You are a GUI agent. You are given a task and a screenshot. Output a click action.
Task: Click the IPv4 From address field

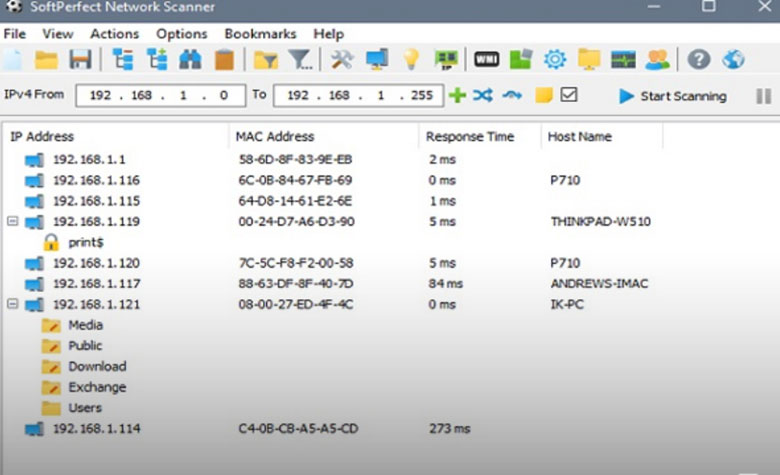[160, 95]
